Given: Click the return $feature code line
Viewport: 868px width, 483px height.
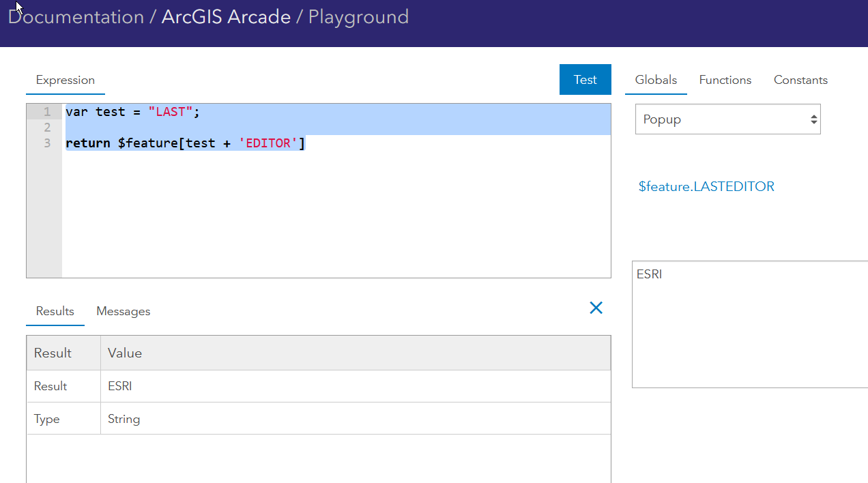Looking at the screenshot, I should [185, 143].
